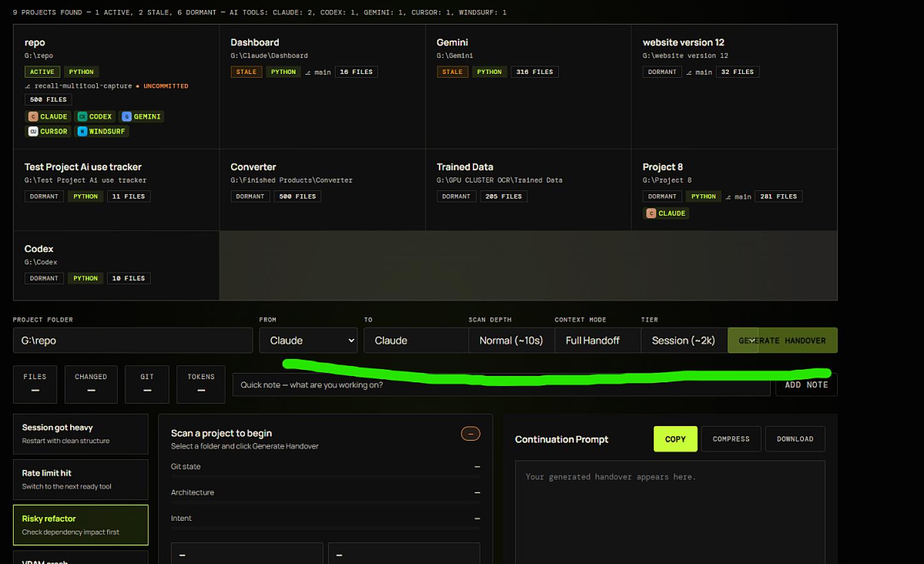Screen dimensions: 924x564
Task: Open the To tool dropdown
Action: 416,340
